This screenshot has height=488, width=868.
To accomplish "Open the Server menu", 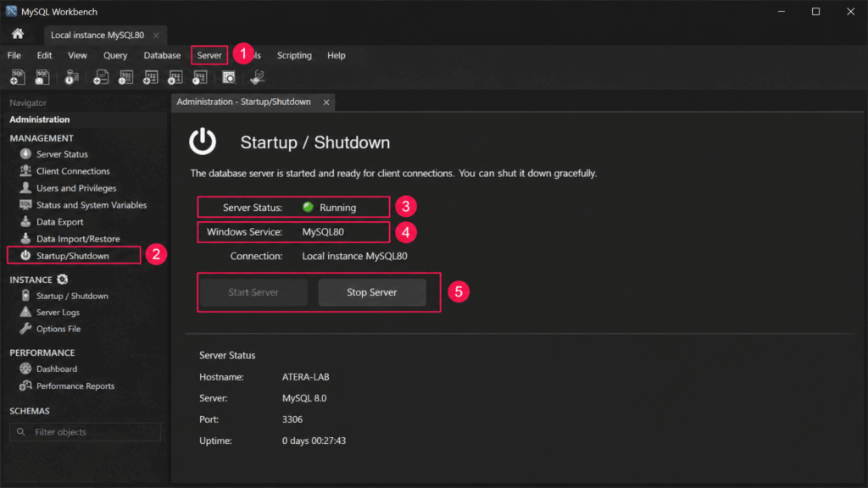I will pyautogui.click(x=209, y=55).
